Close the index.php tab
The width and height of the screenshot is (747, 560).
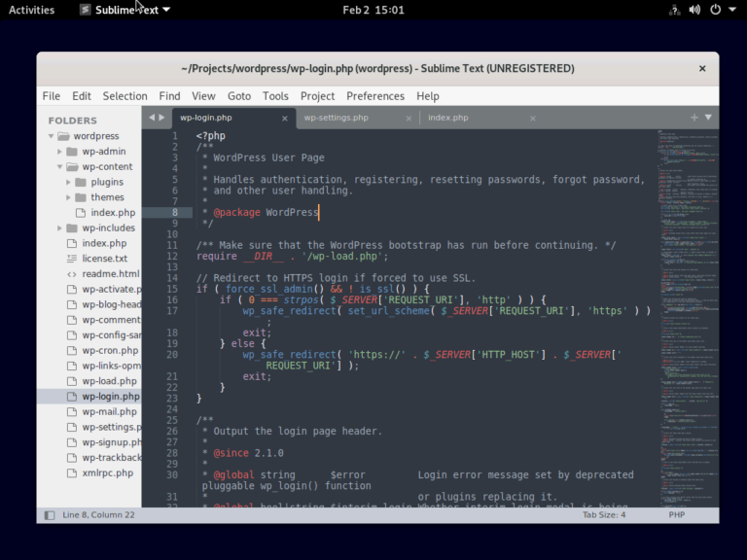[x=532, y=118]
